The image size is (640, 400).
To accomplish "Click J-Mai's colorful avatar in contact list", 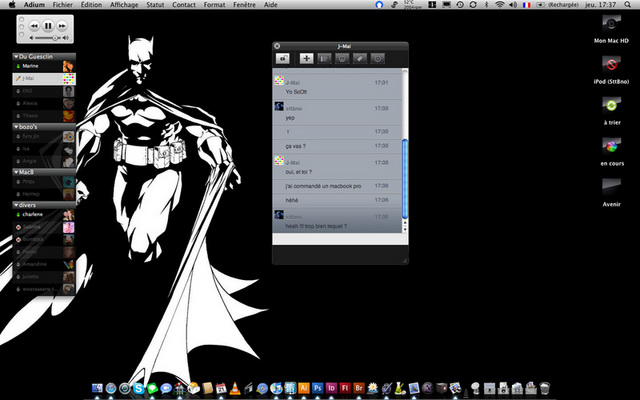I will point(69,79).
